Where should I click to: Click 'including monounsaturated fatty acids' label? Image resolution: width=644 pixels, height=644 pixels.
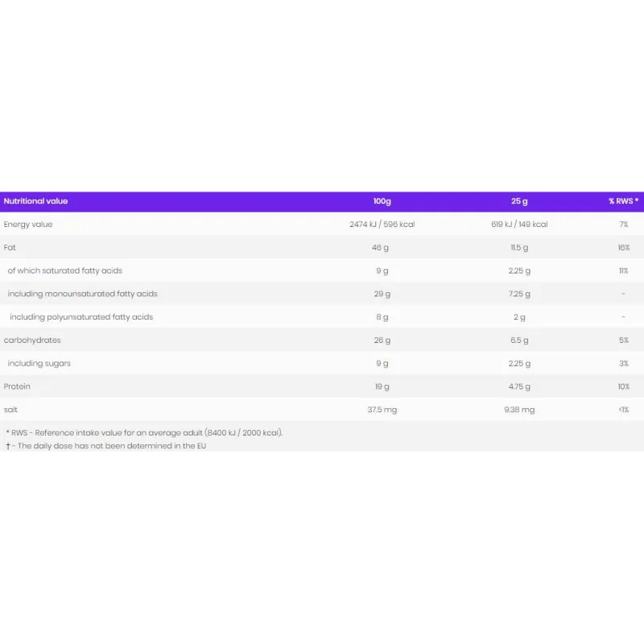pyautogui.click(x=83, y=294)
